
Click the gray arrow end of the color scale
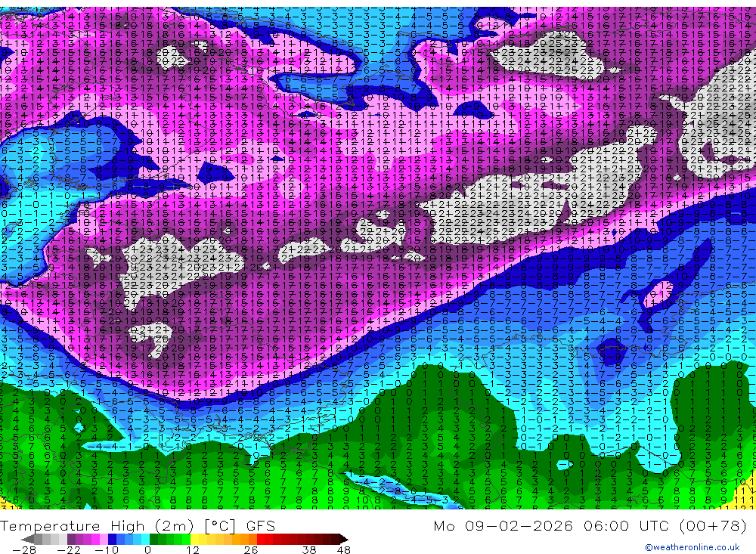(27, 539)
